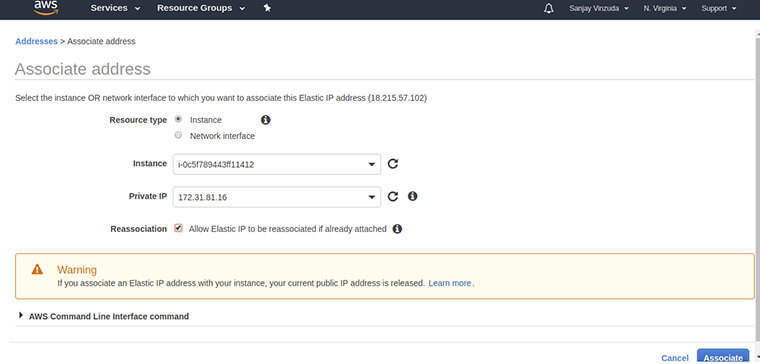The image size is (760, 364).
Task: Click the AWS logo home icon
Action: coord(46,7)
